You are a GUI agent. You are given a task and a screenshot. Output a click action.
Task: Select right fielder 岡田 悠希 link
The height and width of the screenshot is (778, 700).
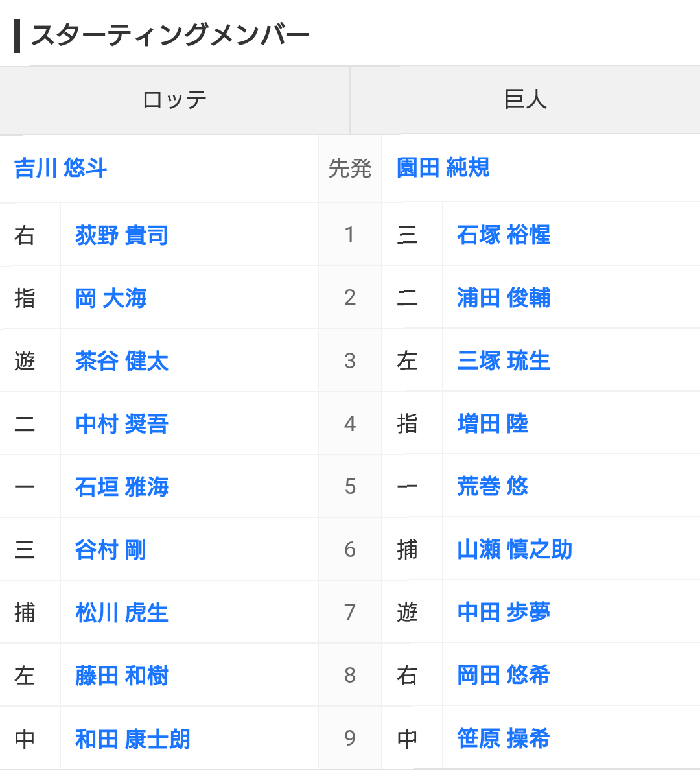coord(504,675)
